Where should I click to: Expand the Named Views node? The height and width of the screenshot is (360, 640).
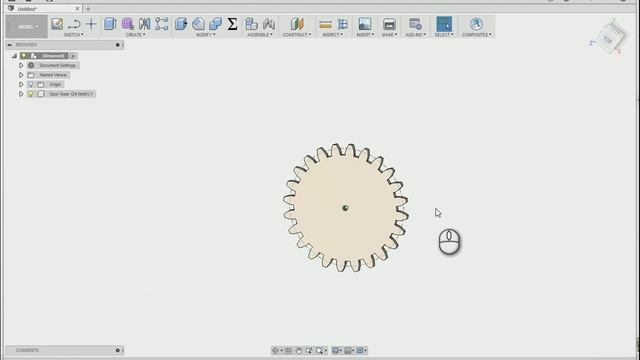(x=21, y=75)
